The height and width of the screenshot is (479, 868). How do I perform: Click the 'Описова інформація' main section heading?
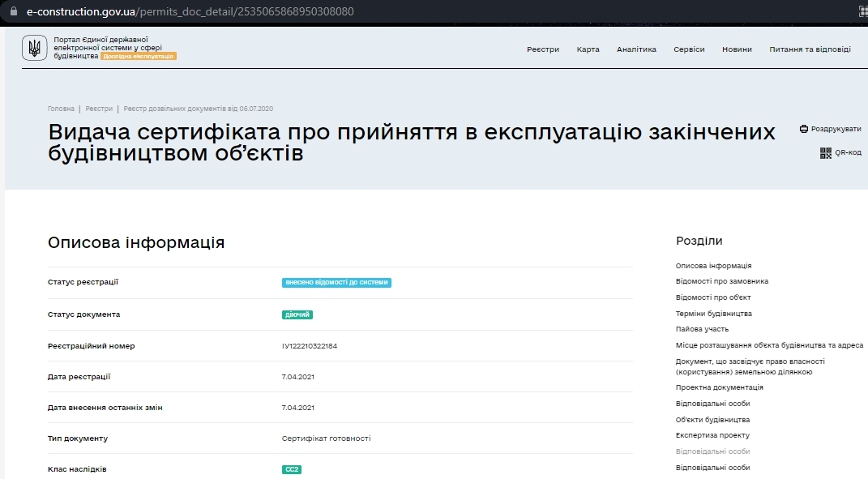pos(136,242)
